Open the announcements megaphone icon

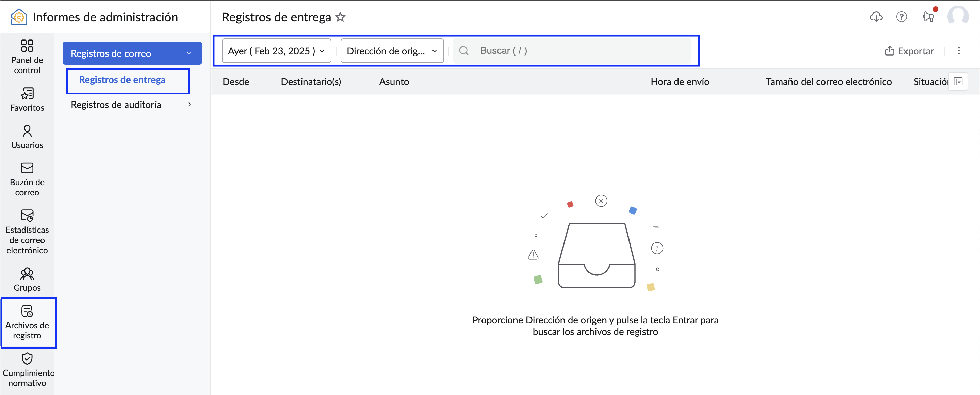[928, 17]
